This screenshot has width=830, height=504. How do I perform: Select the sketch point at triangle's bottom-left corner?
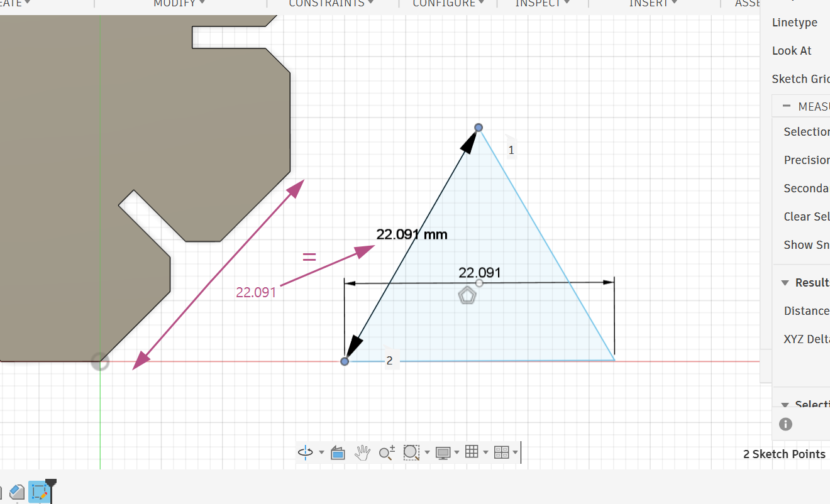[x=345, y=361]
